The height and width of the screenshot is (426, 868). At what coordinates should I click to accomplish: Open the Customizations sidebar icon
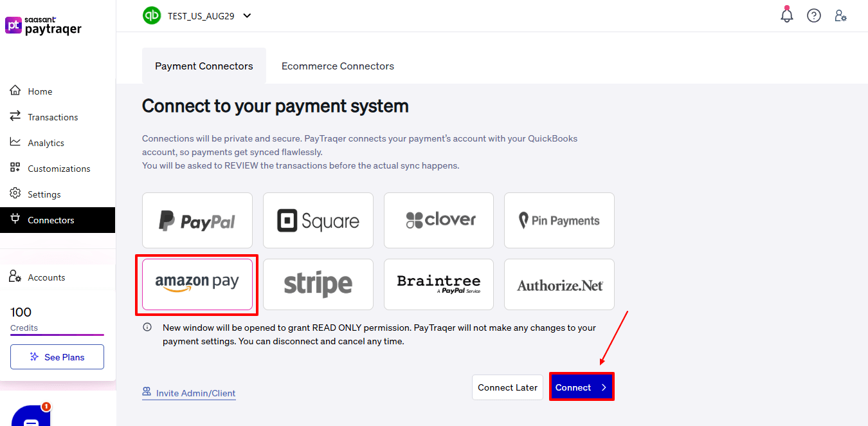[x=14, y=168]
